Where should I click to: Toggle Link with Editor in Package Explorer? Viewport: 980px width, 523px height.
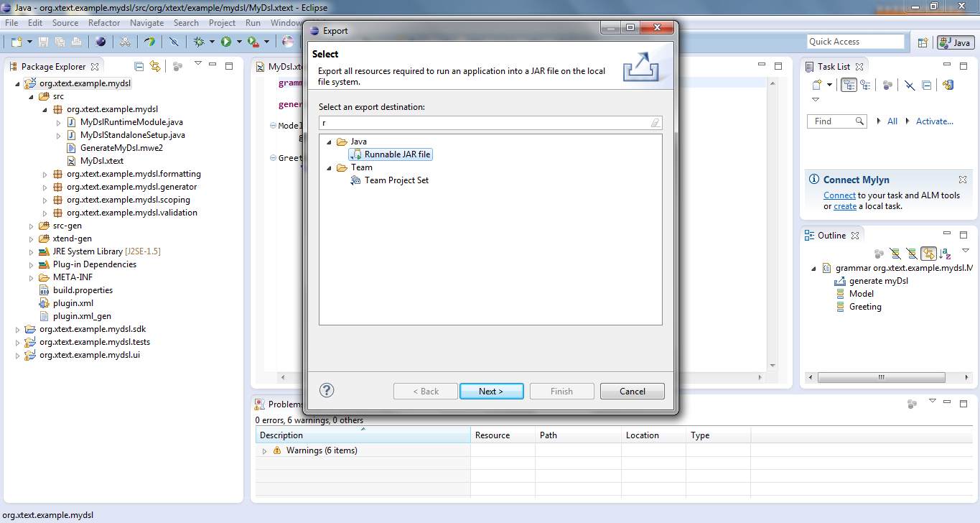tap(154, 66)
